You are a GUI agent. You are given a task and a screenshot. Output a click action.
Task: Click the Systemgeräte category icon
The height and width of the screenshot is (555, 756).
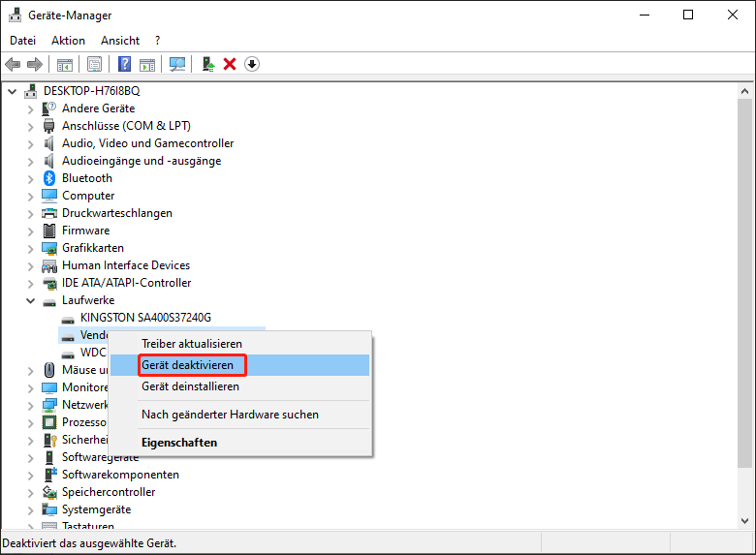tap(49, 509)
